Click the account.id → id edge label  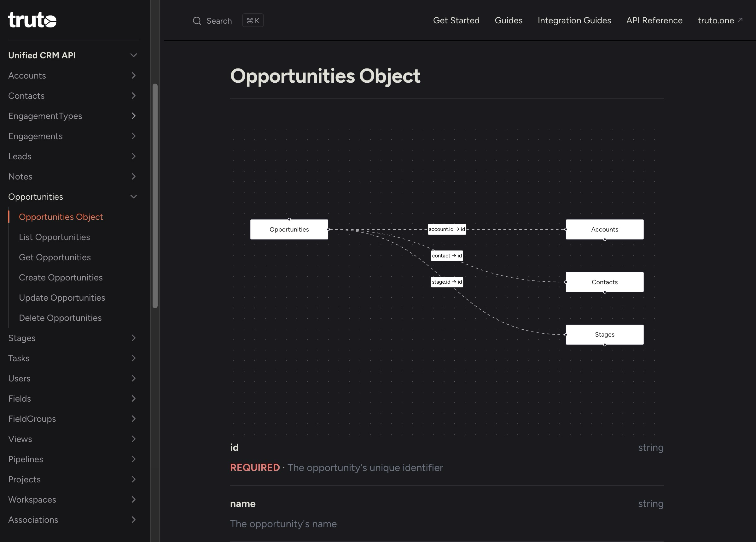point(447,229)
